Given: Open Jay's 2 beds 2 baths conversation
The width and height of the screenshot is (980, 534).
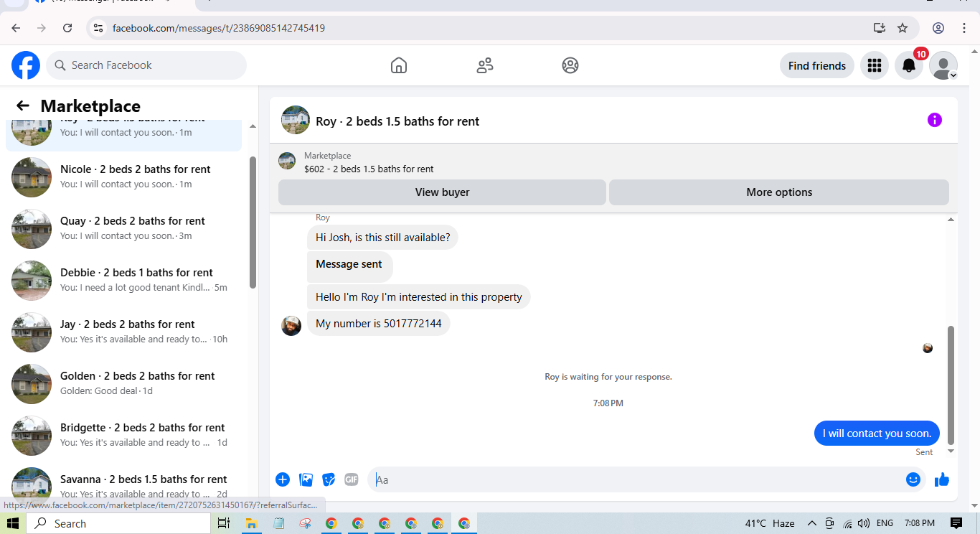Looking at the screenshot, I should pos(124,332).
